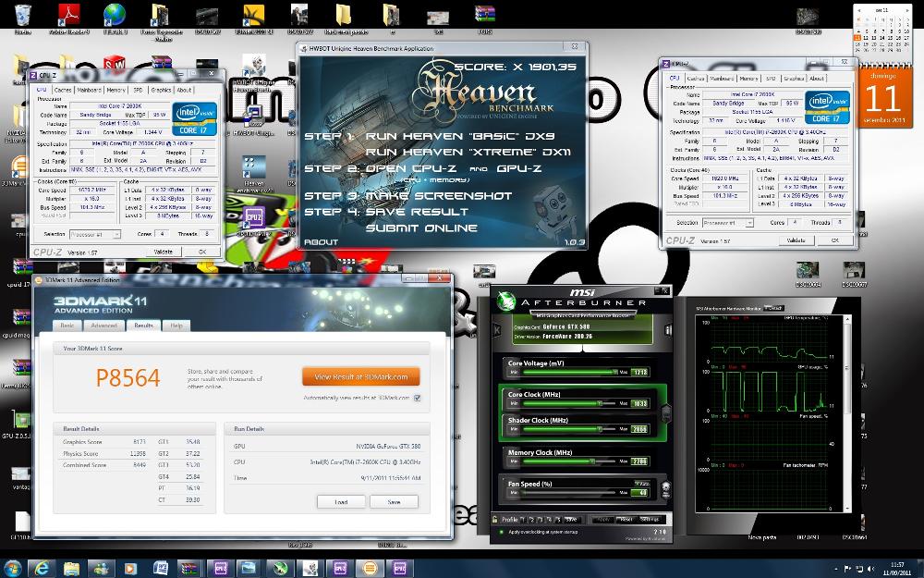
Task: Adjust the Core Voltage (mV) slider
Action: [568, 372]
